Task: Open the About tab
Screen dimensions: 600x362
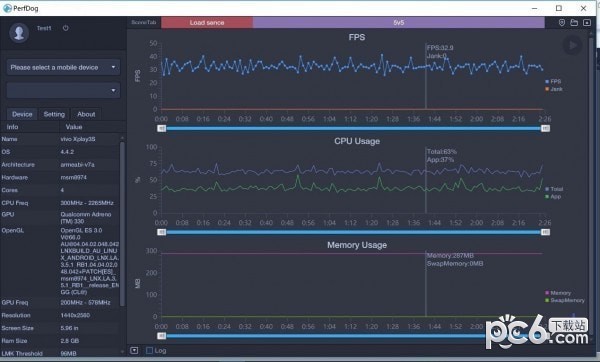Action: 86,114
